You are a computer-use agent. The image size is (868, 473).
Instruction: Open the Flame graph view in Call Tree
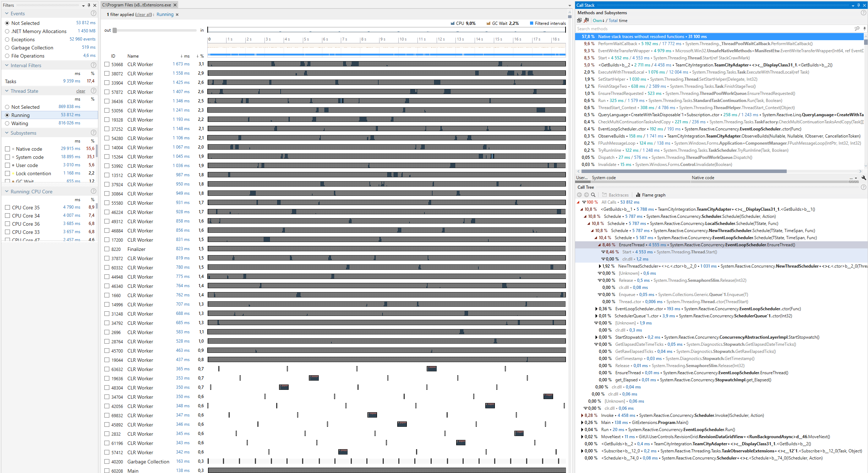coord(650,195)
